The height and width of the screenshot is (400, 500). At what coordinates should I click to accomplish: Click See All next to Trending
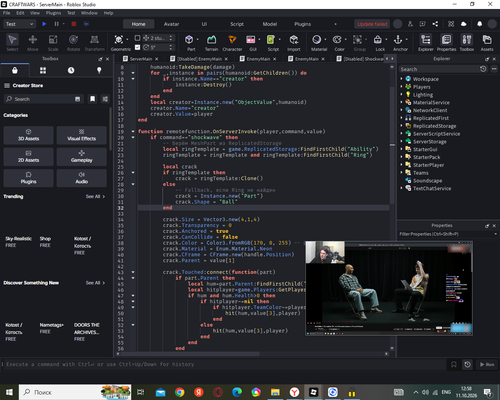tap(95, 197)
